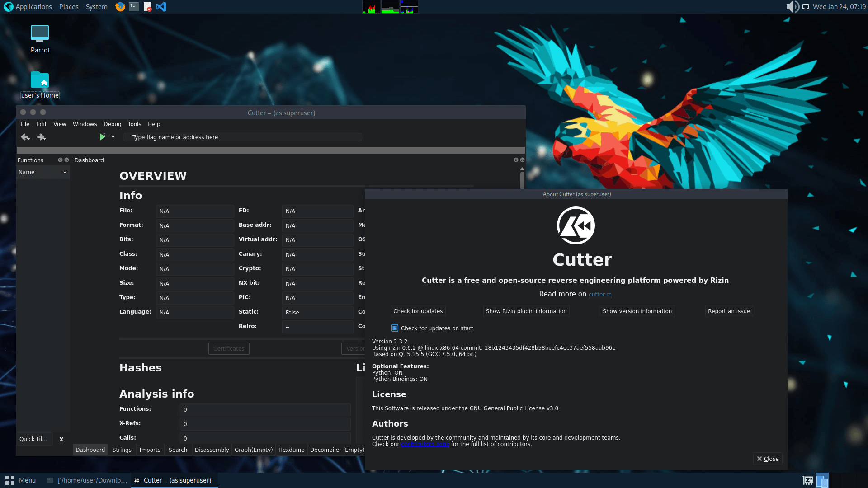
Task: Open the View menu
Action: 60,124
